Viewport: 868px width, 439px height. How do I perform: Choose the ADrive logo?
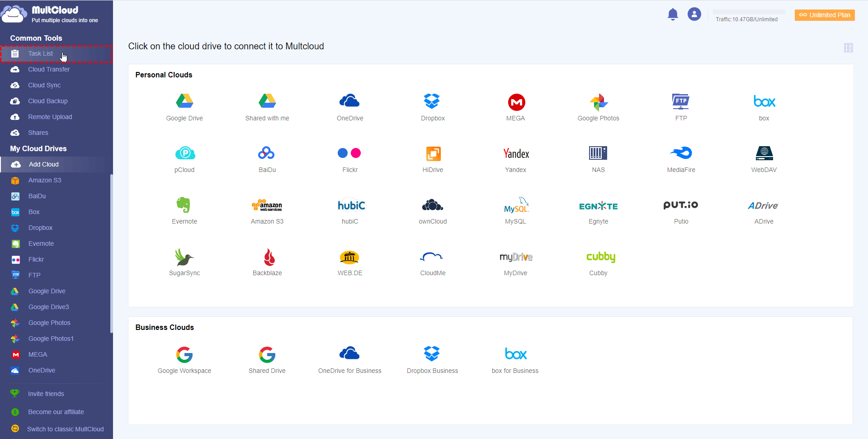click(x=763, y=205)
